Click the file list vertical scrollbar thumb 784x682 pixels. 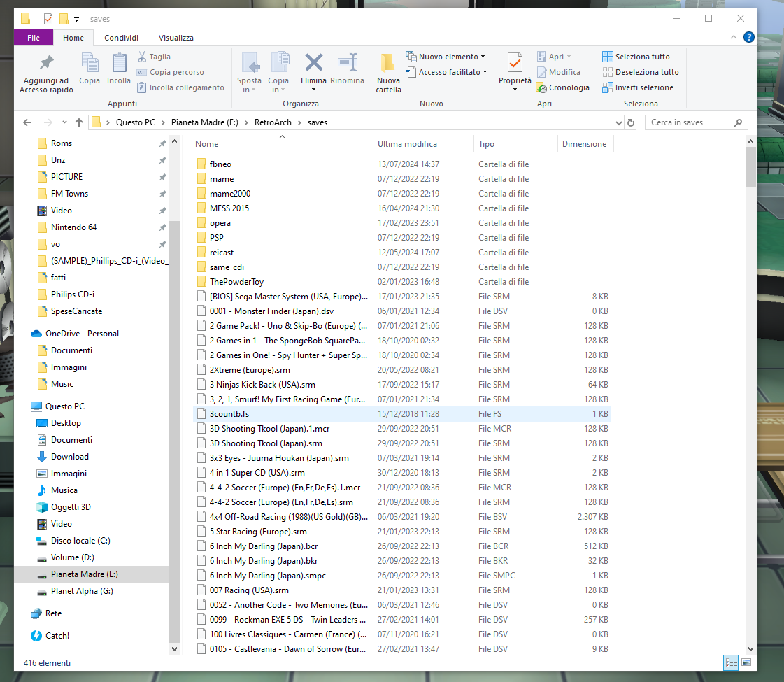[x=750, y=167]
